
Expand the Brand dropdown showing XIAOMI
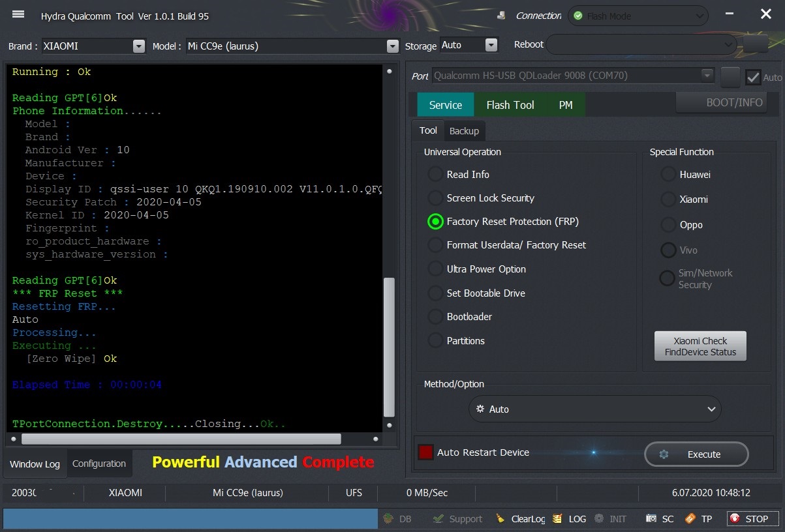tap(138, 46)
